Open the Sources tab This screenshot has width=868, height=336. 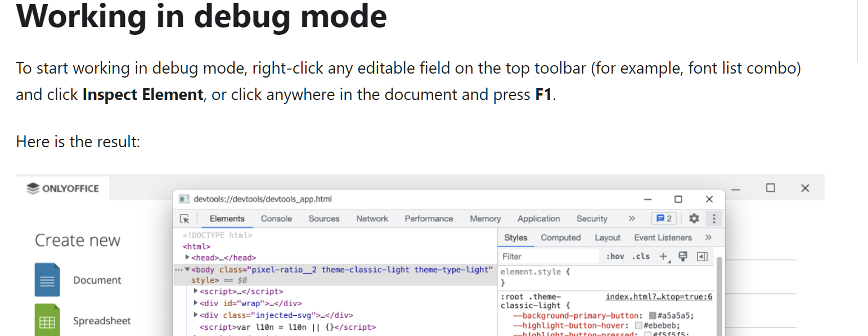click(324, 219)
